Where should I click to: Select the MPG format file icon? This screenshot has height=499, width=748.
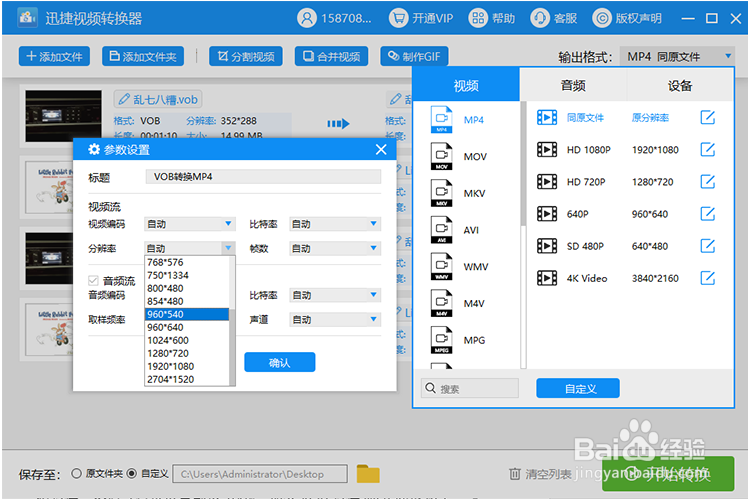[441, 340]
